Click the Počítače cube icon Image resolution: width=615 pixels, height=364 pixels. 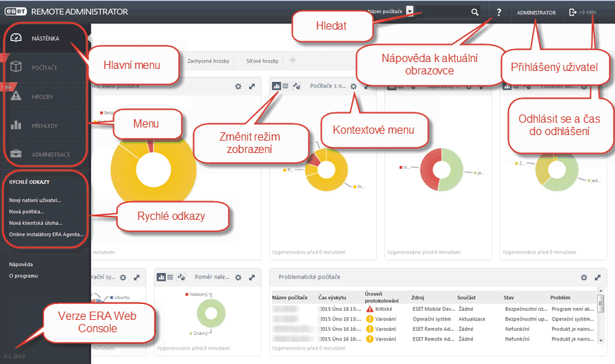click(x=16, y=67)
